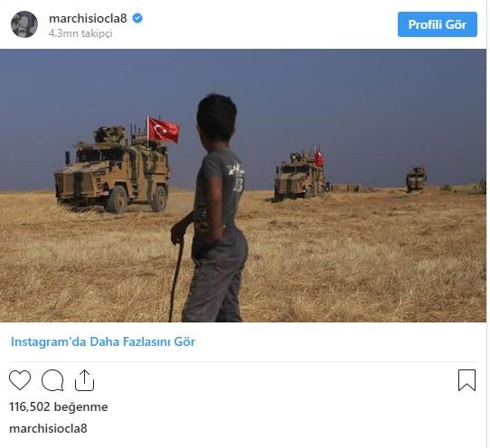View the 116,502 beğenme likes count
Image resolution: width=490 pixels, height=448 pixels.
pos(59,406)
